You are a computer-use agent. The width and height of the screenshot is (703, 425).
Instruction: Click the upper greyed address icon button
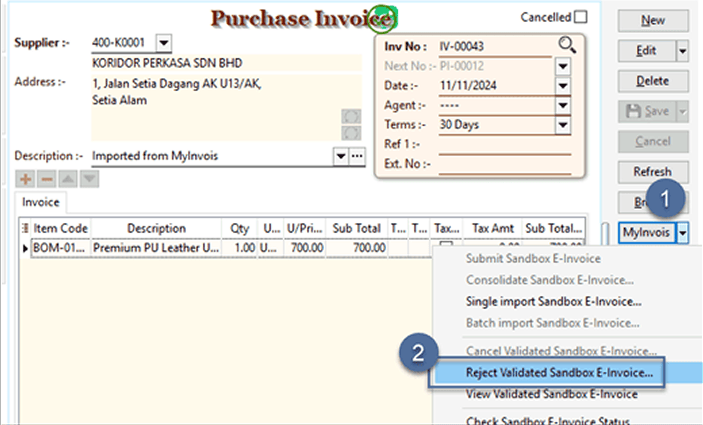(351, 117)
